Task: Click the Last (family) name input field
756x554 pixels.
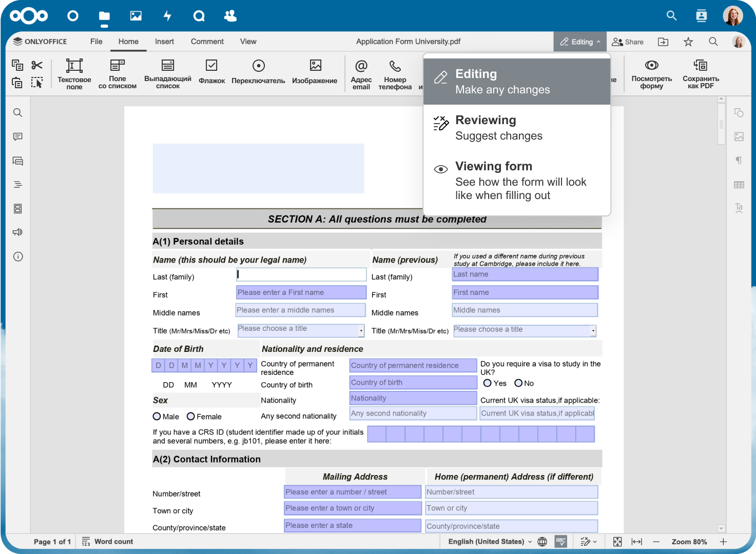Action: 301,274
